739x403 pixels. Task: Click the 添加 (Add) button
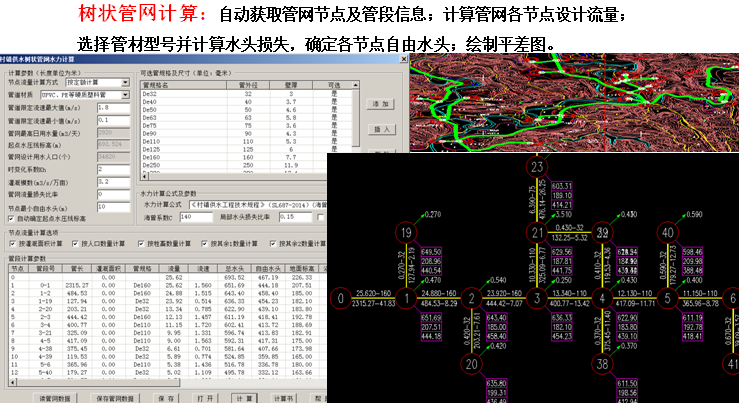(x=381, y=103)
